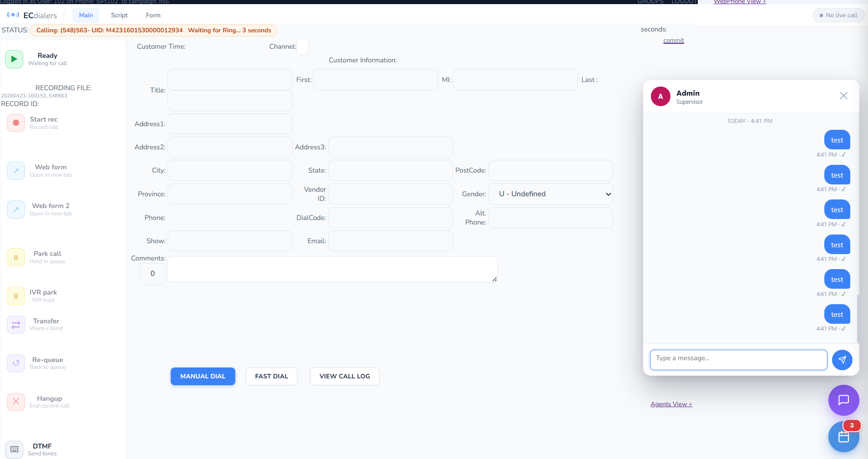Click the Park call Hold in queue label
The width and height of the screenshot is (868, 459).
(47, 257)
